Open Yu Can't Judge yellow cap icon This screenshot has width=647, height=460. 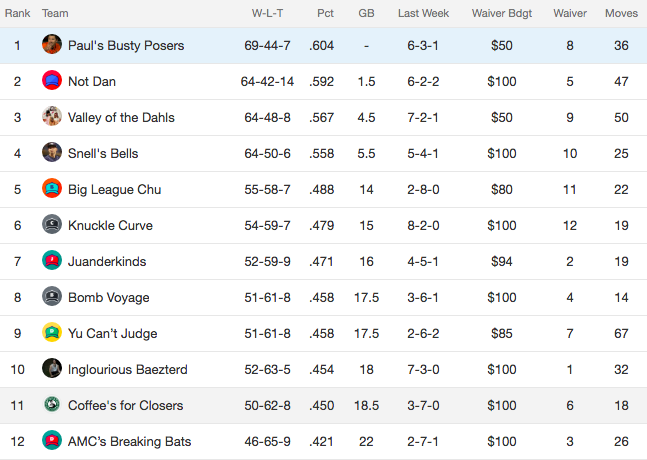tap(52, 333)
